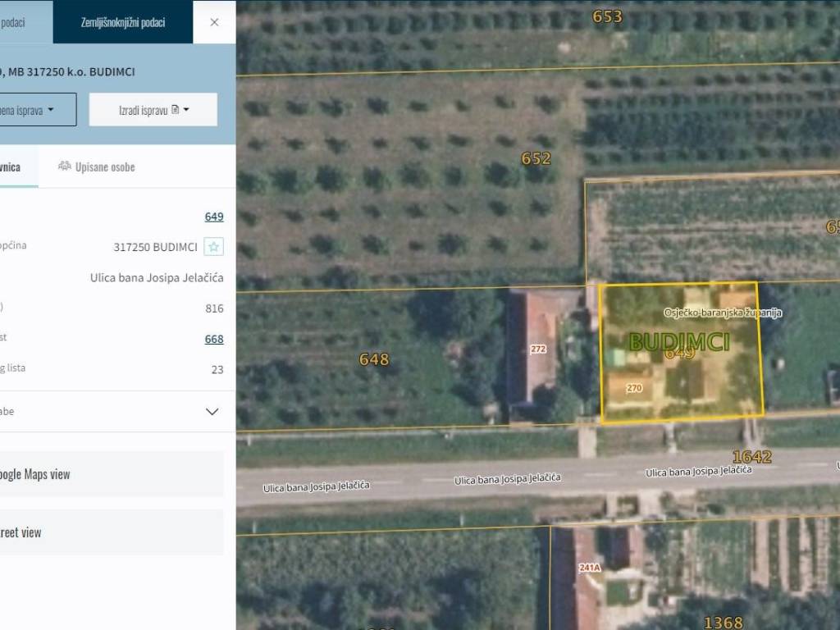
Task: Launch Street view
Action: pos(112,532)
